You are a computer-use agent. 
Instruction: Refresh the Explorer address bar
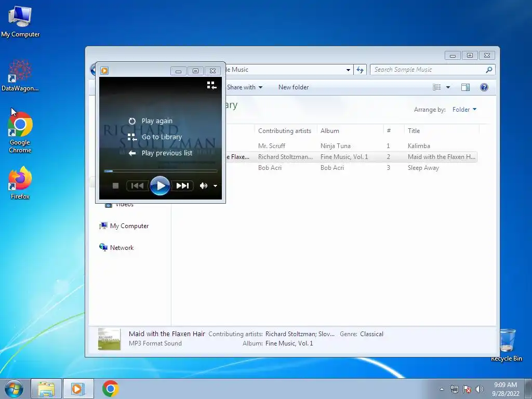[x=360, y=70]
